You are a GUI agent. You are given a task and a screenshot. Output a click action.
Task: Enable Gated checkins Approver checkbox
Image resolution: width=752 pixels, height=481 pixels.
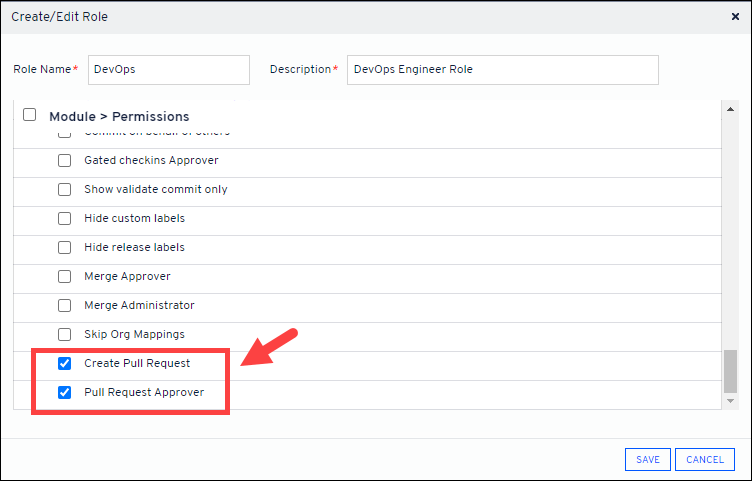click(65, 160)
